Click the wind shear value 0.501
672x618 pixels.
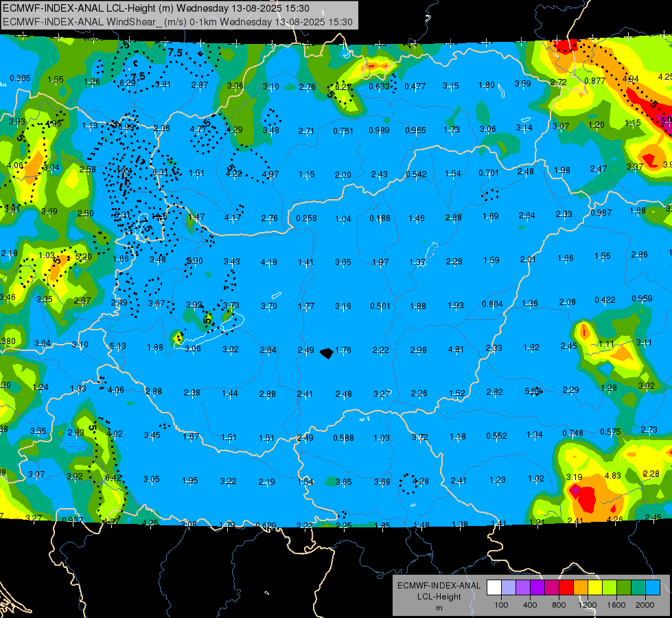coord(380,306)
